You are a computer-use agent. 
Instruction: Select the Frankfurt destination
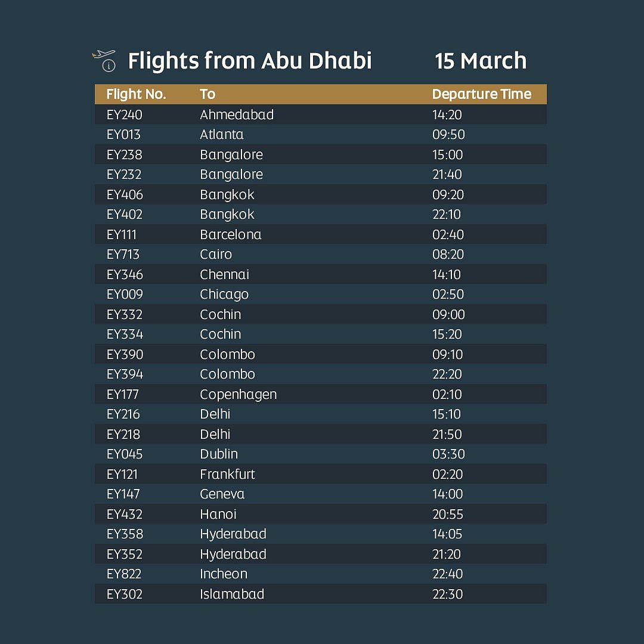(x=227, y=474)
